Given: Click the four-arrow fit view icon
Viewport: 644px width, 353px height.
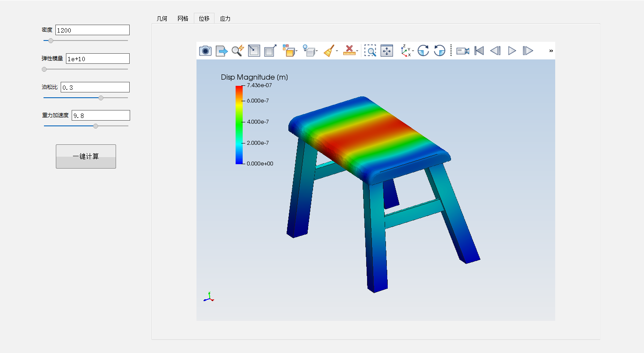Looking at the screenshot, I should coord(387,51).
